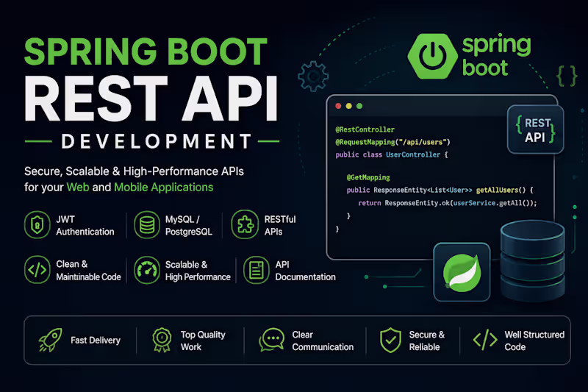Viewport: 588px width, 392px height.
Task: Click the Scalable & High Performance gauge icon
Action: (146, 270)
